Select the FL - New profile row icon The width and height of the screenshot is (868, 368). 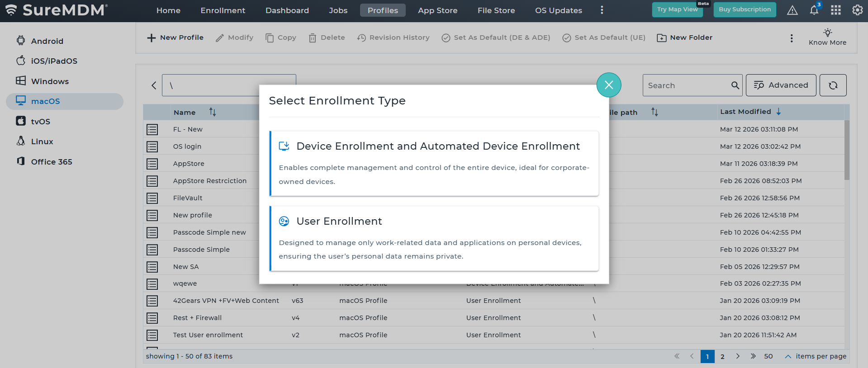click(152, 130)
